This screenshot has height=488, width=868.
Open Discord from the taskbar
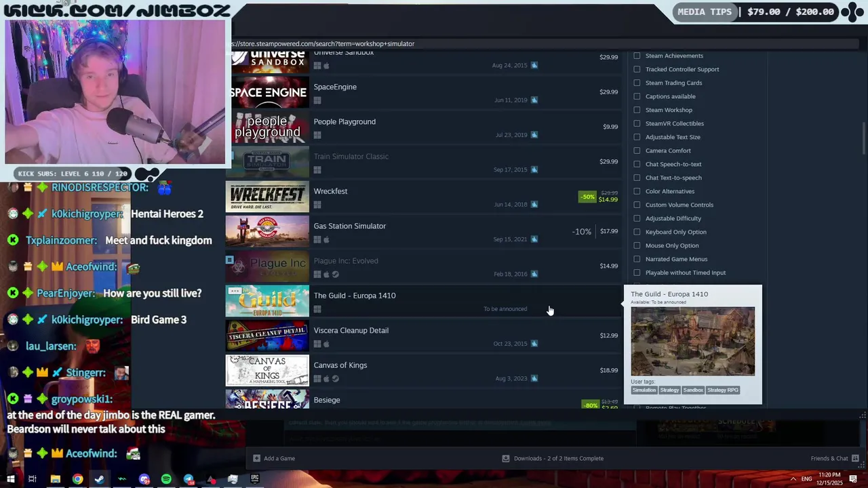pos(144,479)
